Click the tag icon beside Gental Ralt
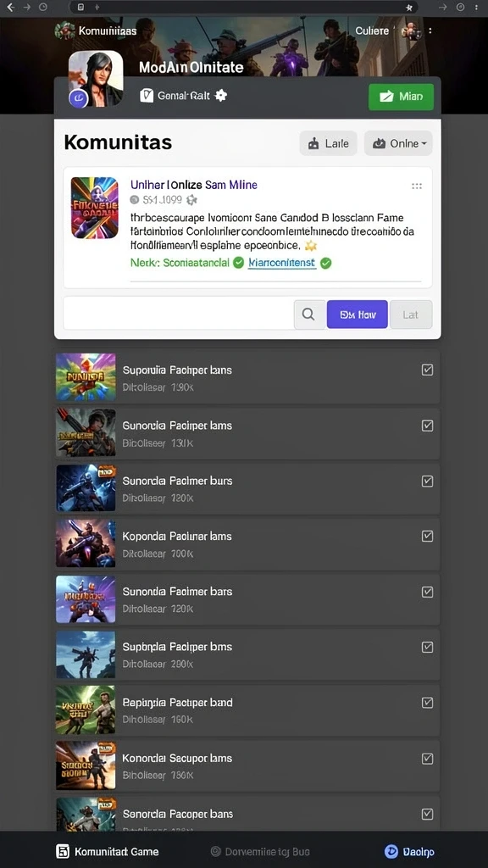 click(147, 96)
